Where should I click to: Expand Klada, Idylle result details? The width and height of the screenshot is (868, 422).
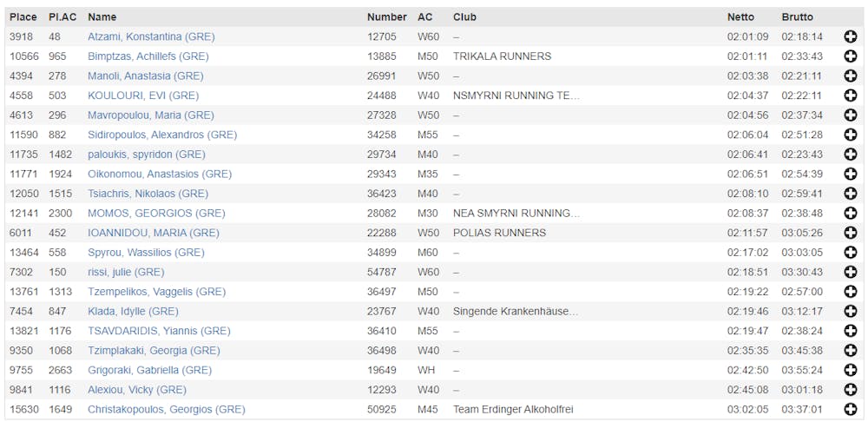click(x=850, y=311)
